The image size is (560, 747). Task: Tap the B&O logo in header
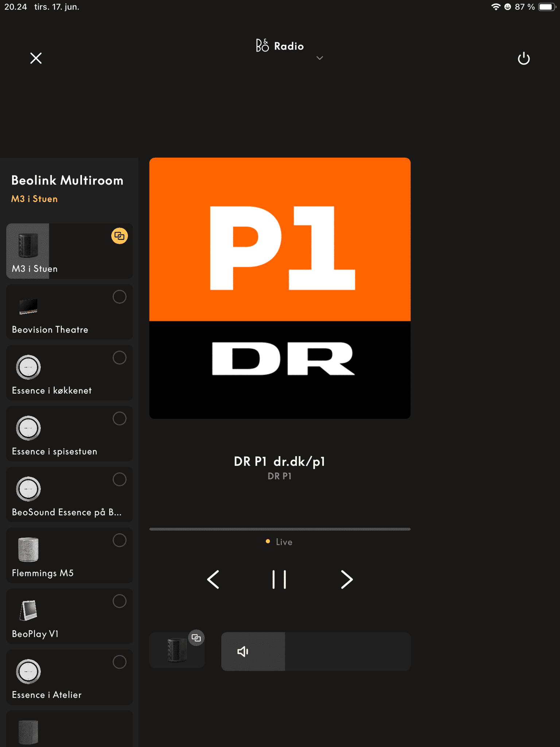[262, 46]
